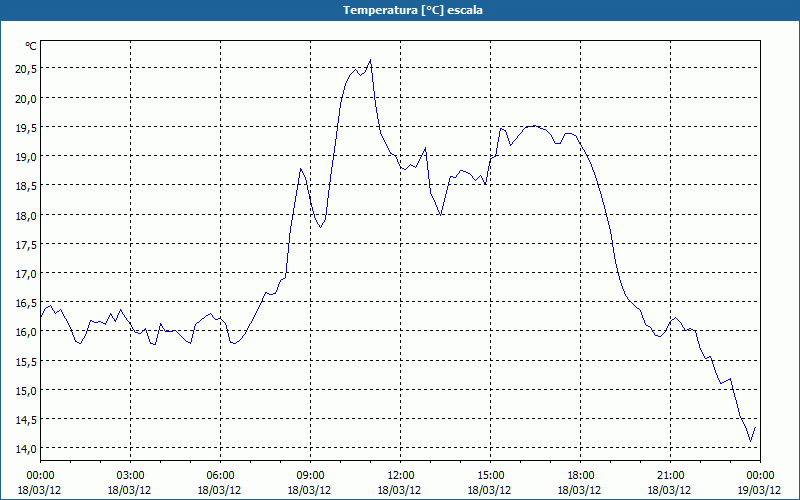Screen dimensions: 800x500
Task: Click the °C unit label
Action: click(31, 46)
